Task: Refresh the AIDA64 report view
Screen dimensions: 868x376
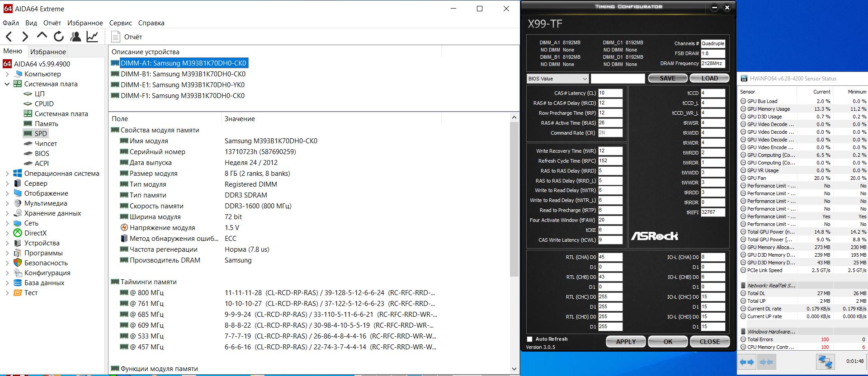Action: tap(59, 37)
